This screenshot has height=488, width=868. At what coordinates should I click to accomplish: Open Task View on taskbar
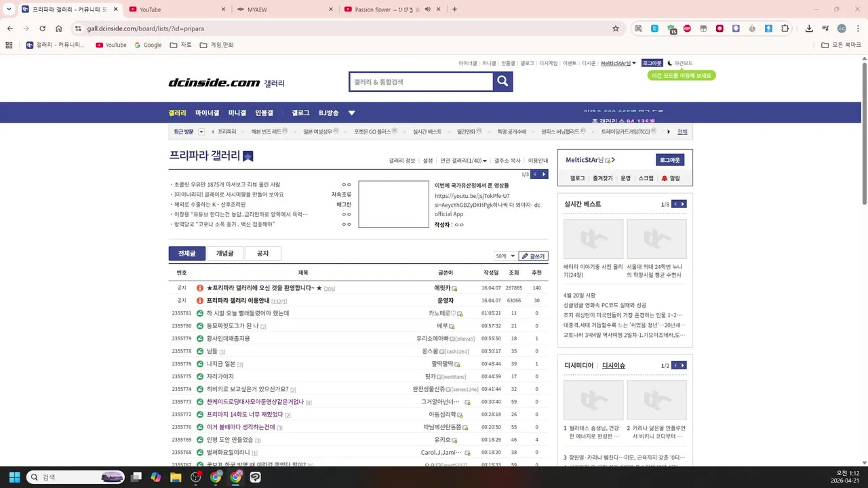click(136, 477)
